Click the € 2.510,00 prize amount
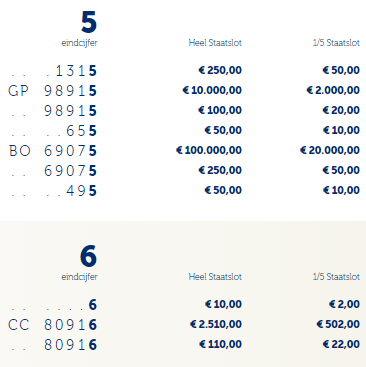This screenshot has width=366, height=367. (216, 324)
